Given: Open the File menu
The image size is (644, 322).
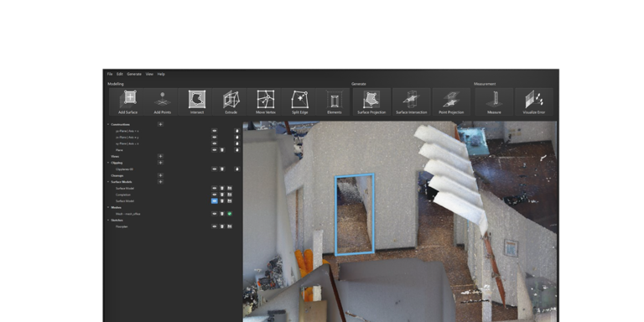Looking at the screenshot, I should coord(110,75).
